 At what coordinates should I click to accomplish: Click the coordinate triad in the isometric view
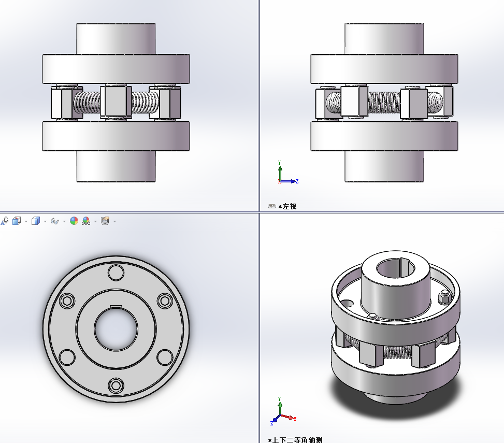[x=283, y=411]
